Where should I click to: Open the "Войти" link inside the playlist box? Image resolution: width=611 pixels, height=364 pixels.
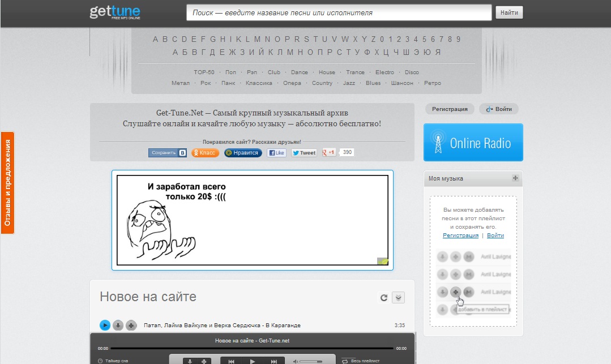click(495, 235)
